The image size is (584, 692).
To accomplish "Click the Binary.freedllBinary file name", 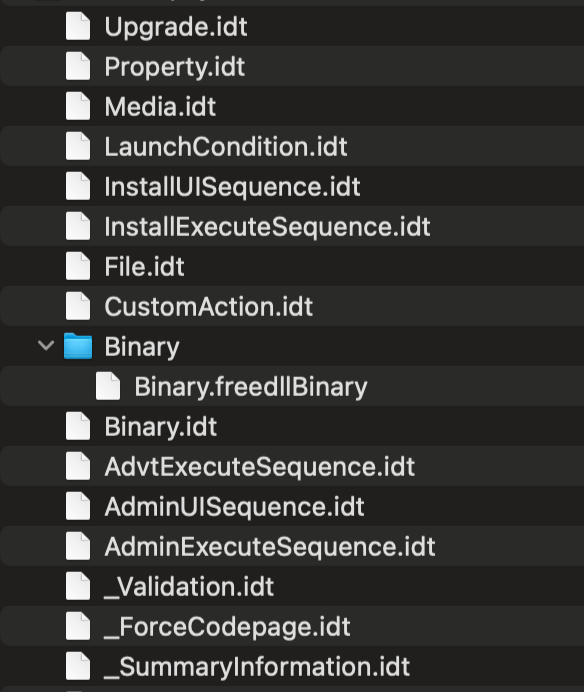I will pyautogui.click(x=251, y=387).
